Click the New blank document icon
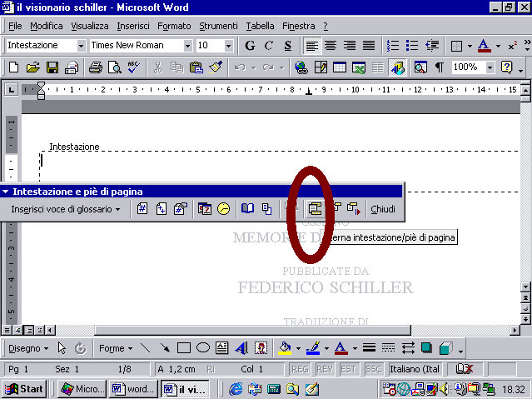 tap(13, 67)
